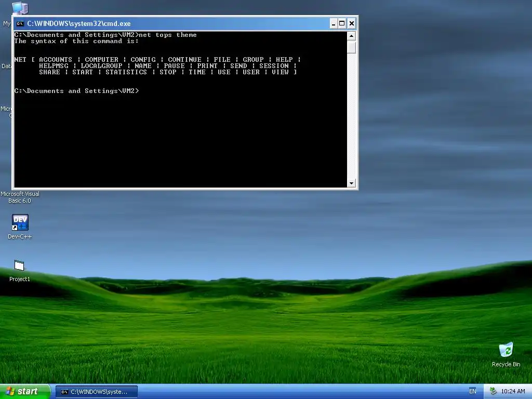Click the word SESSION in output
The height and width of the screenshot is (399, 532).
click(x=274, y=66)
